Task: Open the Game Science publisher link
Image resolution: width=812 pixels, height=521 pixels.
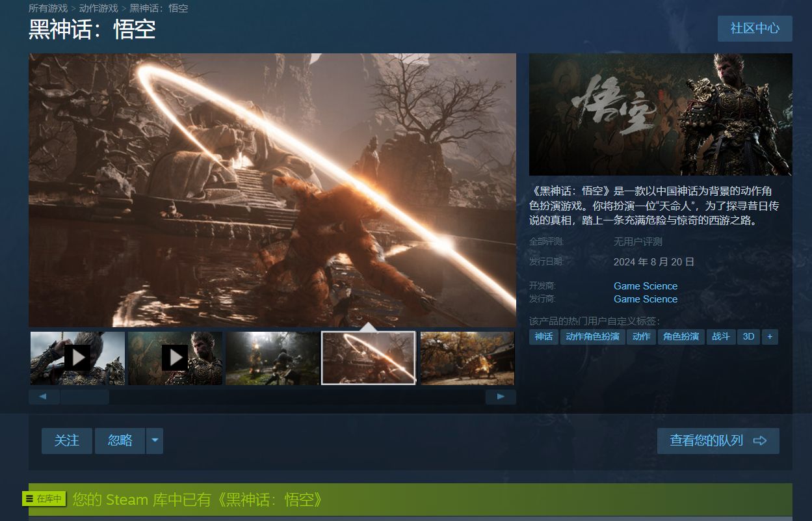Action: click(x=646, y=299)
